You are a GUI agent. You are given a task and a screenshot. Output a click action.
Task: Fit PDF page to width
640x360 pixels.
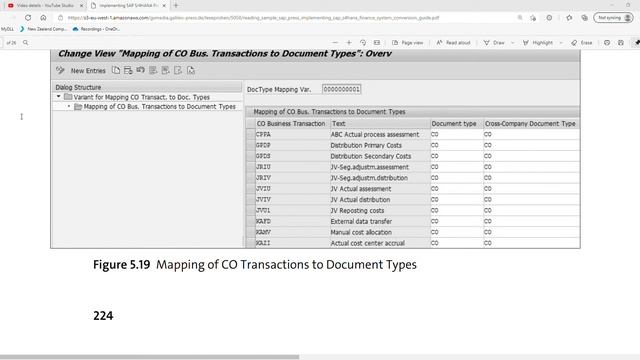[377, 42]
